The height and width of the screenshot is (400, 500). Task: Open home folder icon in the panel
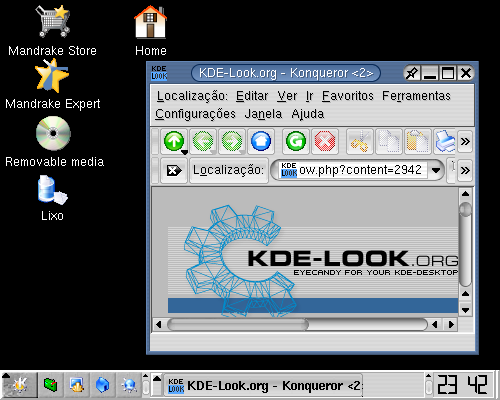(103, 385)
